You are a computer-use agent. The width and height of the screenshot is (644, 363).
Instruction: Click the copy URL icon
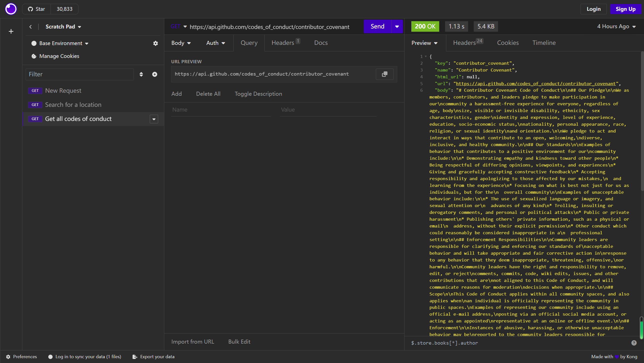point(384,74)
